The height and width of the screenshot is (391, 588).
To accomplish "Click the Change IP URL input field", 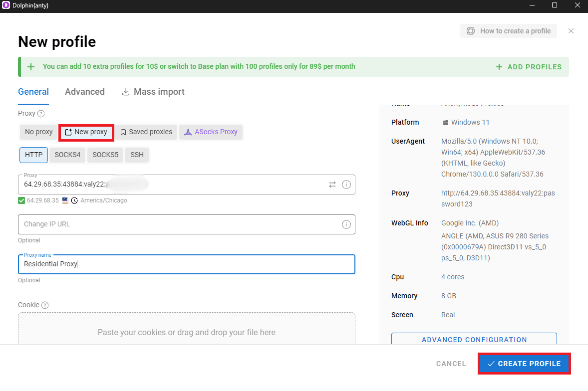I will [180, 224].
